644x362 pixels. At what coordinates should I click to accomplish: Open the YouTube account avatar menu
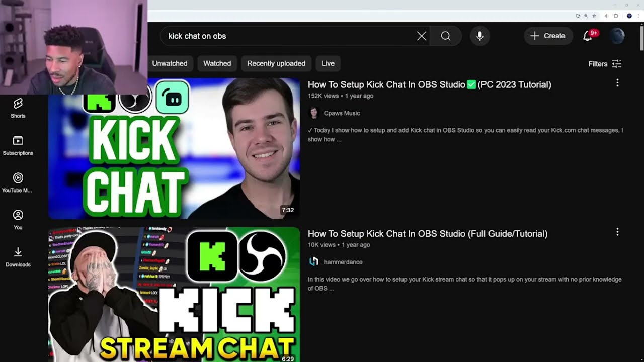[617, 36]
